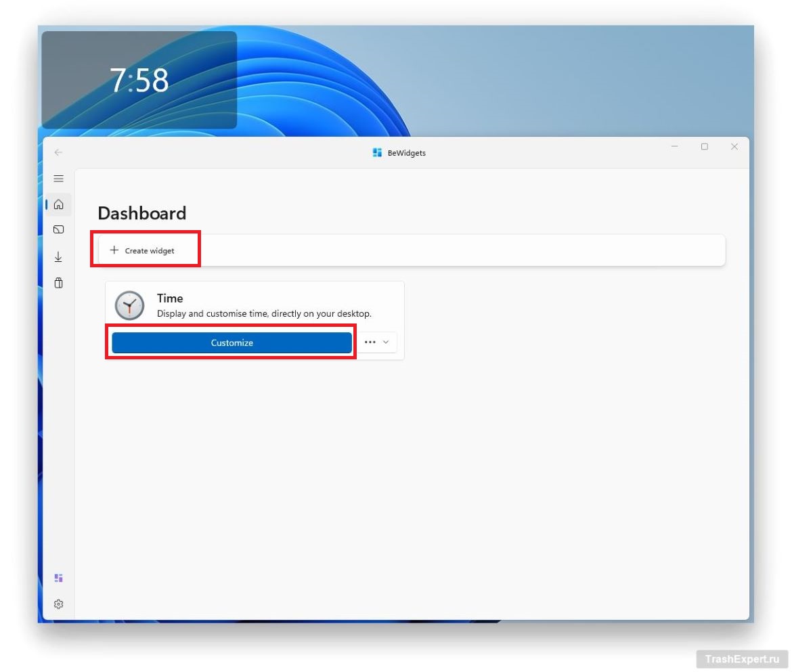792x672 pixels.
Task: Expand the hamburger navigation menu
Action: click(x=58, y=179)
